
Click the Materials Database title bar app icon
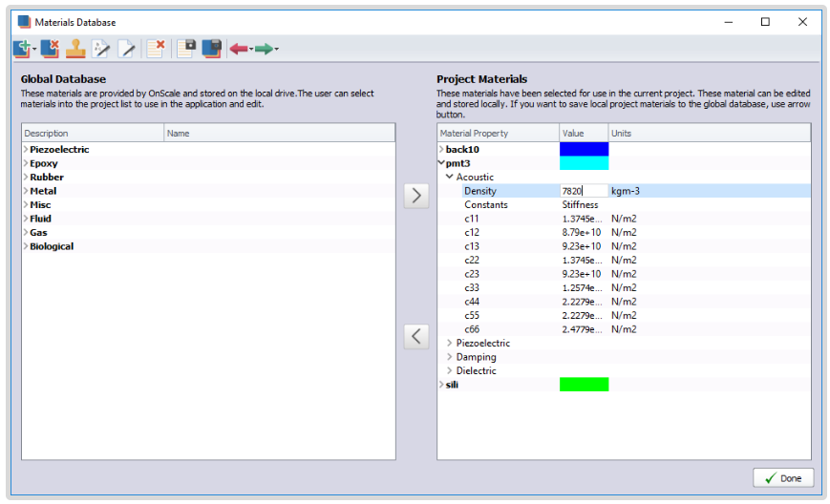[x=24, y=22]
